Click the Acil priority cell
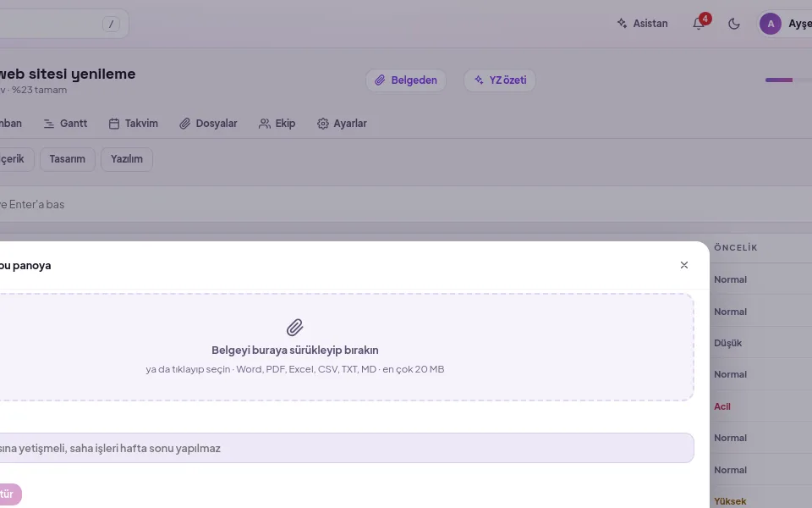Viewport: 812px width, 508px height. (x=721, y=406)
